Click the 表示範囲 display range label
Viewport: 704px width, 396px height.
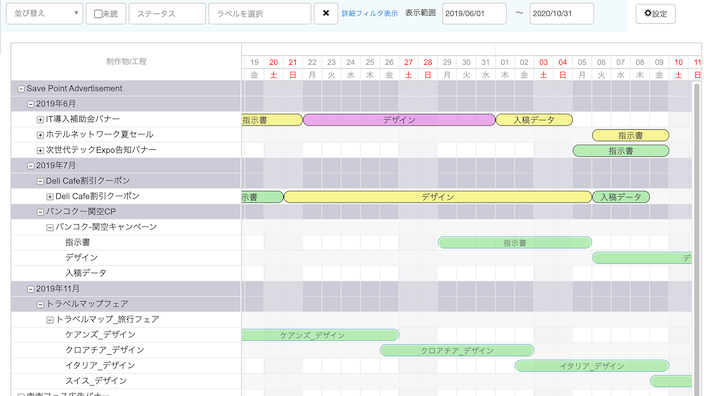(x=420, y=13)
